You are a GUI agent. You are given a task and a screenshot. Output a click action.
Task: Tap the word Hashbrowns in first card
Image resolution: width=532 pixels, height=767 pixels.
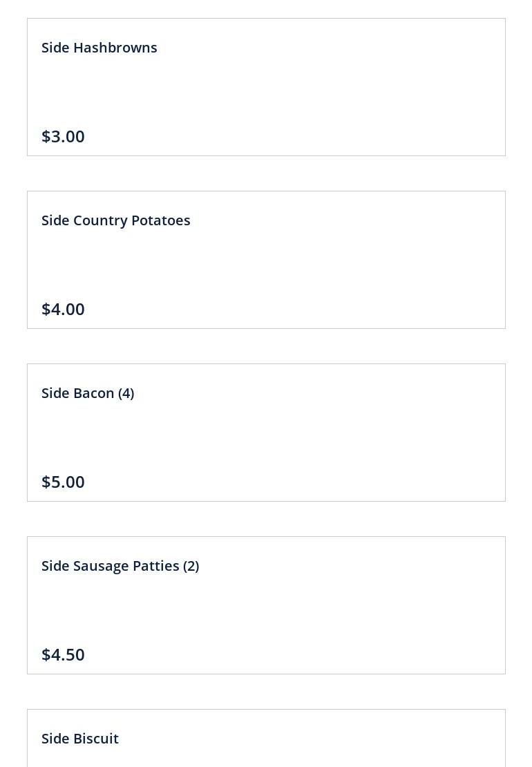[115, 48]
